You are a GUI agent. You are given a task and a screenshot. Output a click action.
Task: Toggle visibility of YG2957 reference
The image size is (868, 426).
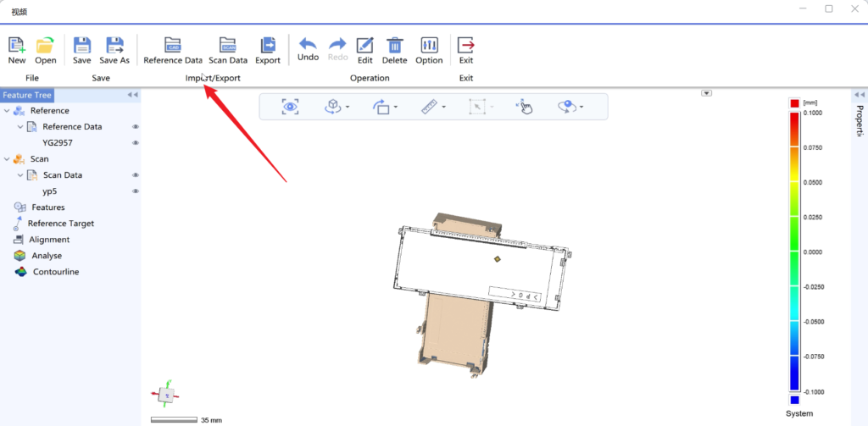(135, 143)
